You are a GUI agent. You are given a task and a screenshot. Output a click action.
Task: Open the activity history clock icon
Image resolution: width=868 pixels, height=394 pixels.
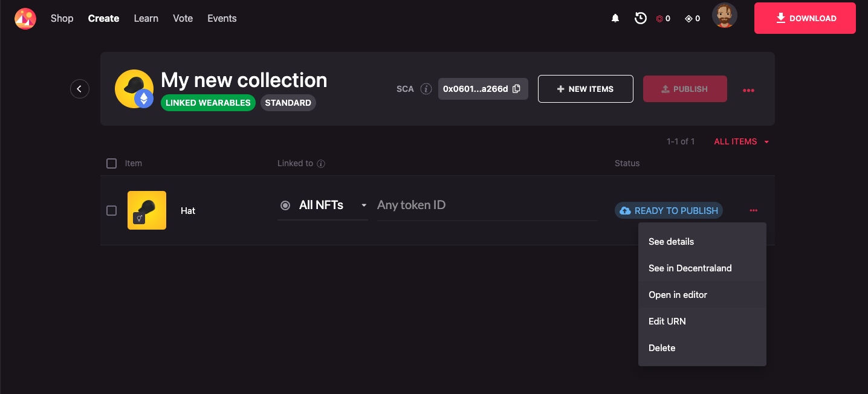641,19
